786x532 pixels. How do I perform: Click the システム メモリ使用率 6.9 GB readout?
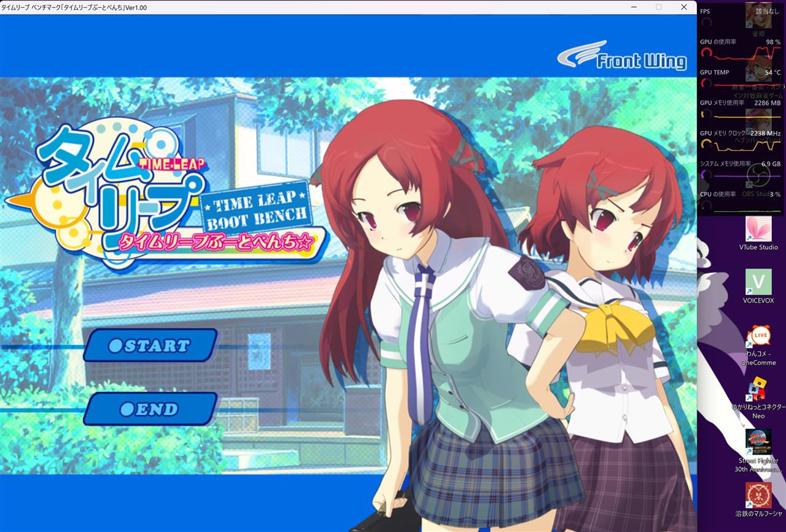click(740, 164)
